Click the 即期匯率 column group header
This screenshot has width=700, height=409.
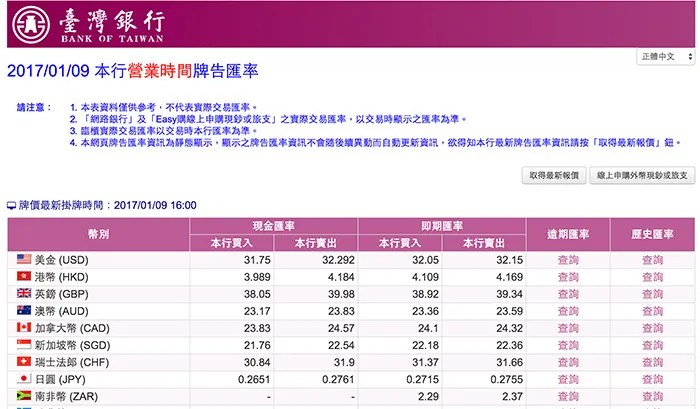(x=442, y=226)
